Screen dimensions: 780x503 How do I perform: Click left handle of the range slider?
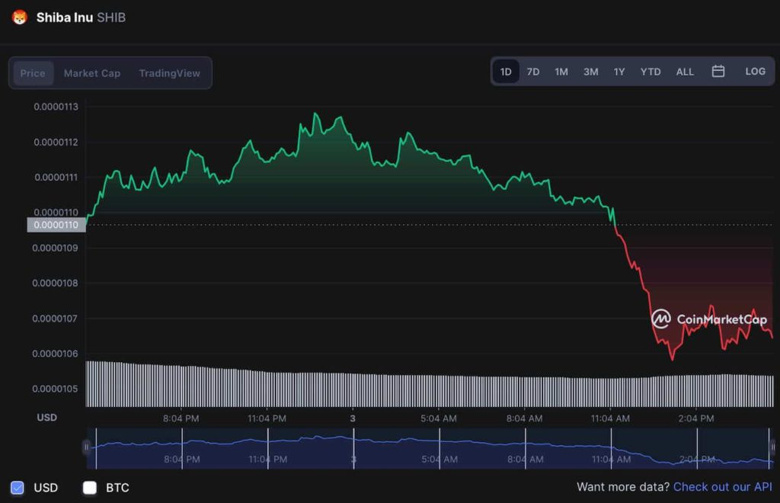click(87, 448)
